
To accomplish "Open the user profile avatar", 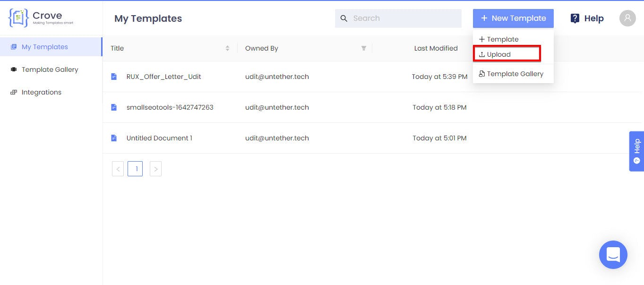I will click(x=627, y=18).
